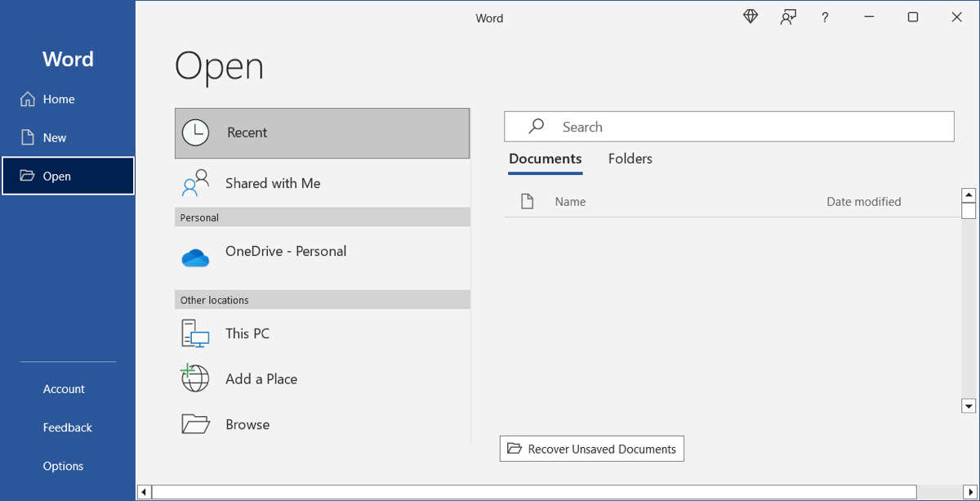
Task: Click the Add a Place globe icon
Action: tap(195, 378)
